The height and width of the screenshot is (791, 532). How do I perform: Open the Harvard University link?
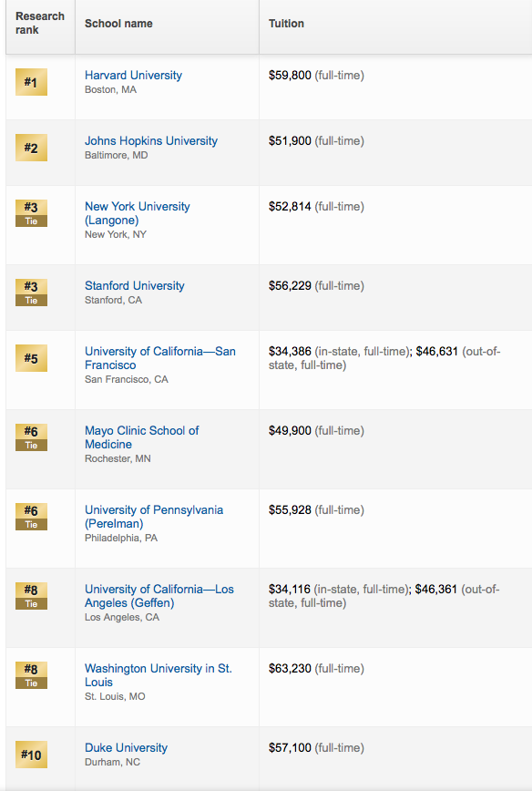click(133, 75)
